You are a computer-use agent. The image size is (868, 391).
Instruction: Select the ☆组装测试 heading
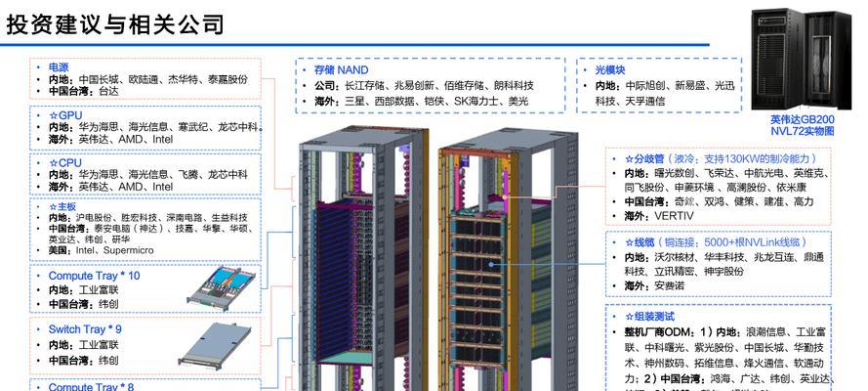point(650,317)
